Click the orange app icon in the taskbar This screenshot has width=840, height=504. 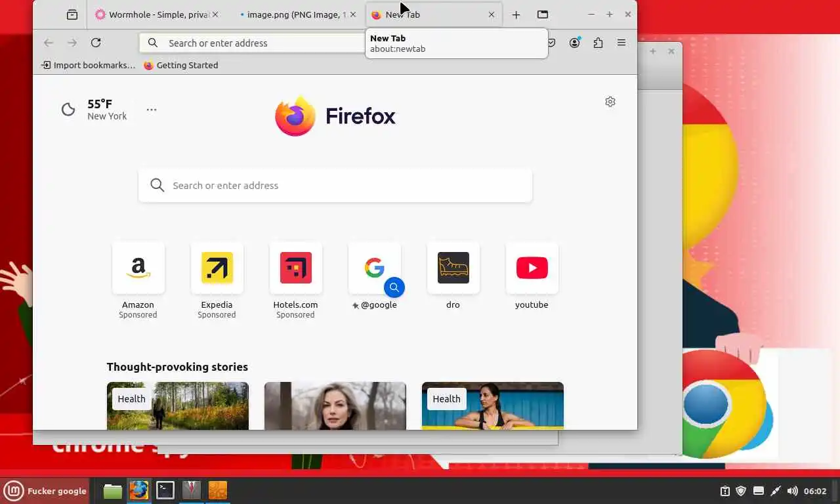(218, 491)
